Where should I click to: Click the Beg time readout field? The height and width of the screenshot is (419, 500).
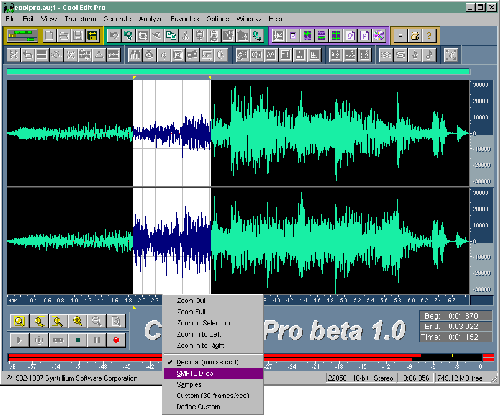coord(456,315)
